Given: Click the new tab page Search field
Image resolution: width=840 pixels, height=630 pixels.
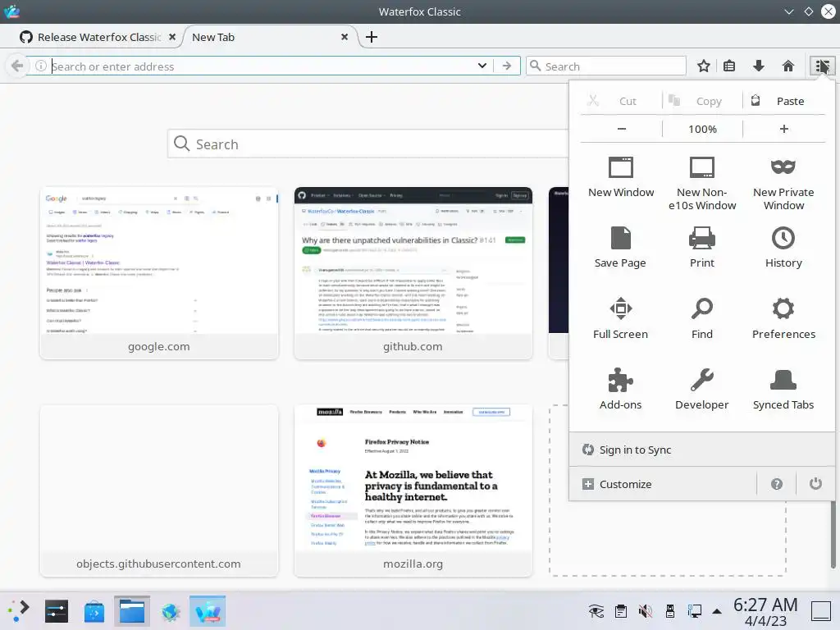Looking at the screenshot, I should coord(368,144).
